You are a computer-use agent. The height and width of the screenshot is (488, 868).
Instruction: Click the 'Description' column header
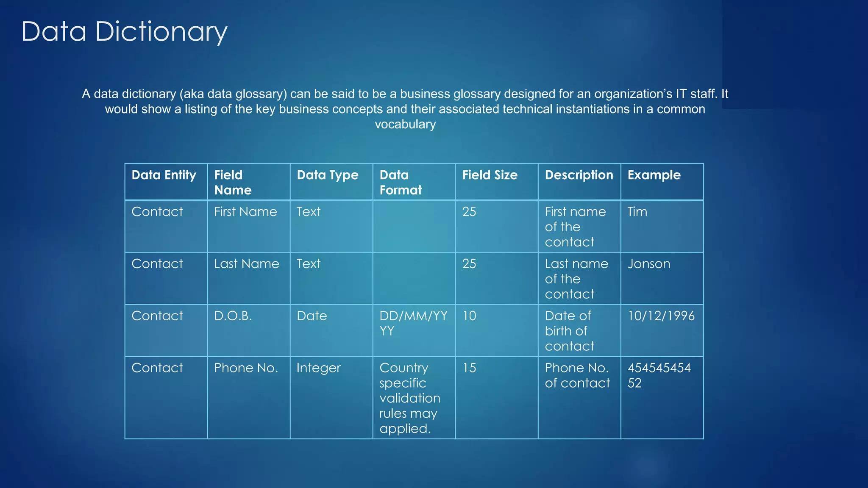click(579, 182)
